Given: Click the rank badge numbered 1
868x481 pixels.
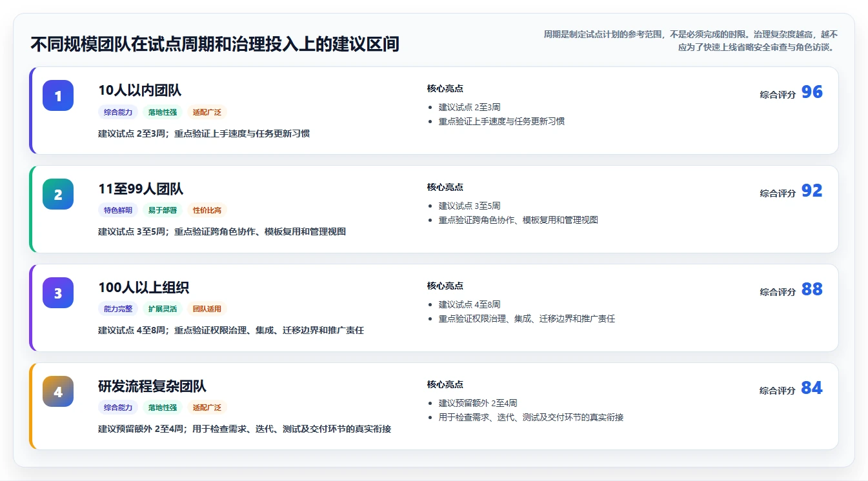Looking at the screenshot, I should click(58, 95).
